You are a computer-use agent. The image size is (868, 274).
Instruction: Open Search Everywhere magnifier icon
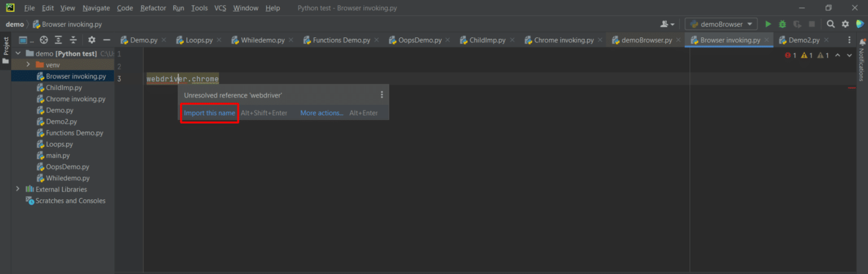pyautogui.click(x=831, y=24)
